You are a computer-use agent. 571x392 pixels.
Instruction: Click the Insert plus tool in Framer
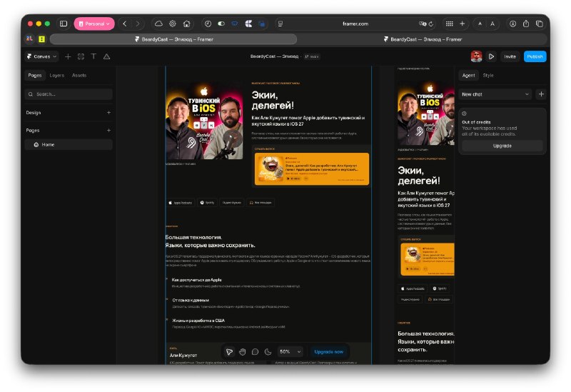click(68, 56)
